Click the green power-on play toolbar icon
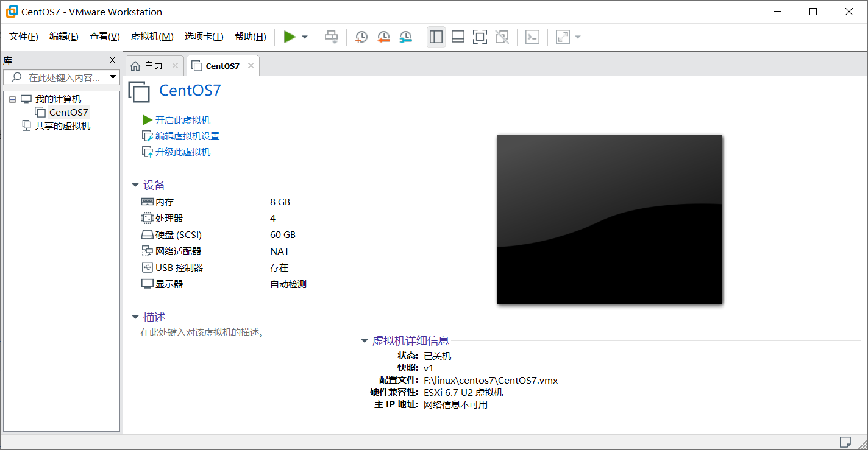868x450 pixels. pos(290,37)
